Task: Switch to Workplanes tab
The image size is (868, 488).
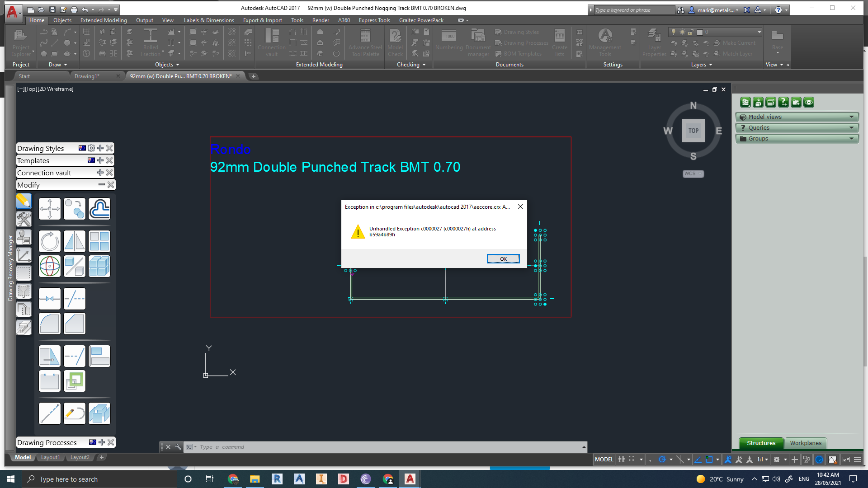Action: click(x=806, y=443)
